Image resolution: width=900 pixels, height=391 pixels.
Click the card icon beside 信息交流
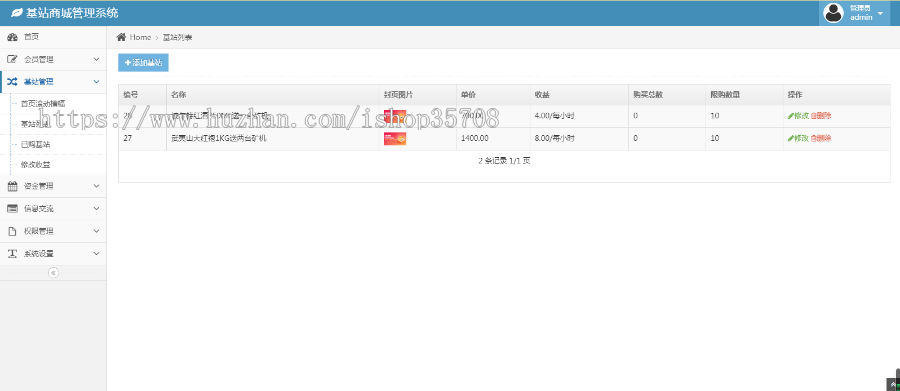(x=12, y=208)
